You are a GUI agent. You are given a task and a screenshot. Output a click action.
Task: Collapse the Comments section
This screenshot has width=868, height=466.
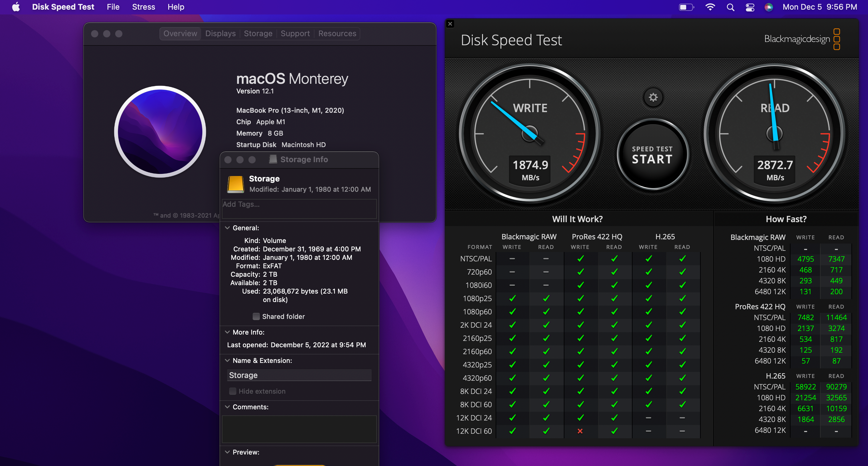227,407
